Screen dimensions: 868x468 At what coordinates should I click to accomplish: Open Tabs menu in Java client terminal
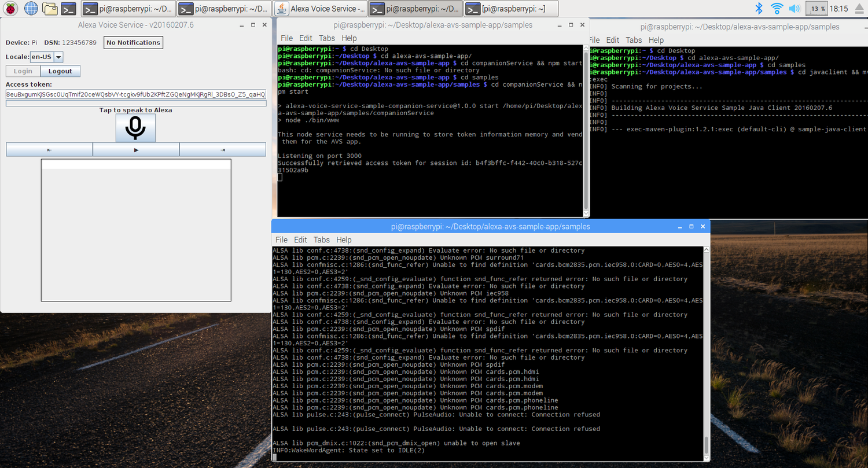(634, 40)
